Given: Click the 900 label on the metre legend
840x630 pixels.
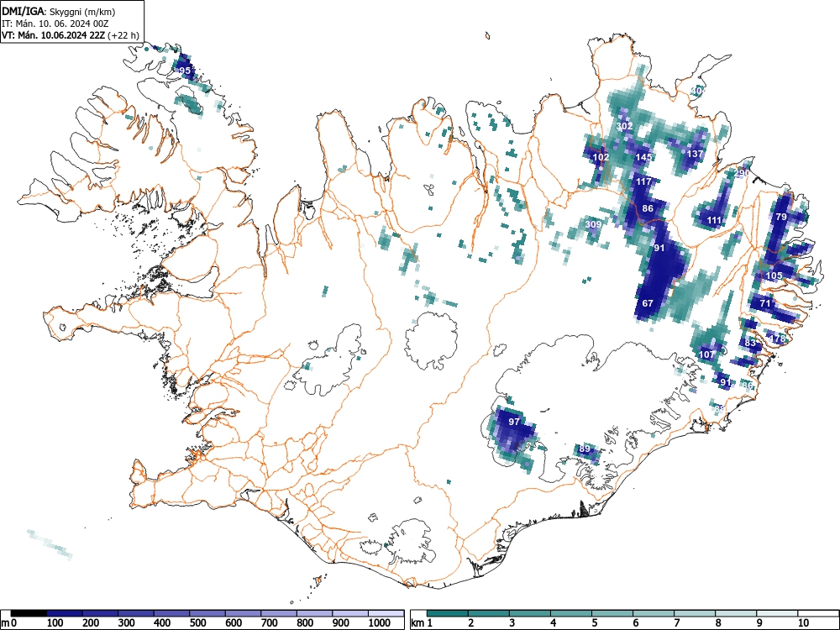Looking at the screenshot, I should (341, 623).
